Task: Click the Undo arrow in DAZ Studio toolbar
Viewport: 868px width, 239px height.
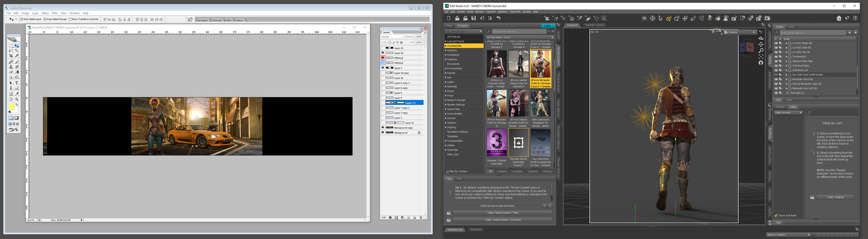Action: point(498,18)
